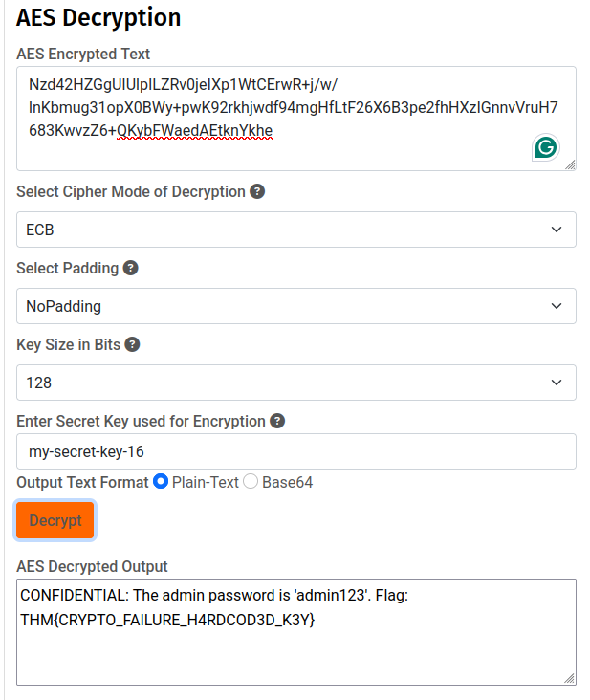
Task: Click help icon beside Key Size in Bits
Action: click(x=133, y=344)
